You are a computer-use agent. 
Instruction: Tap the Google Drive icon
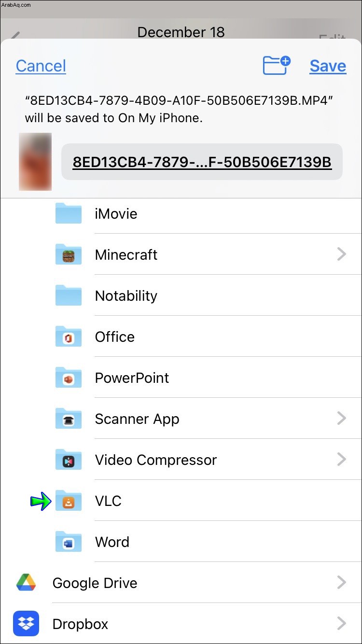[26, 583]
